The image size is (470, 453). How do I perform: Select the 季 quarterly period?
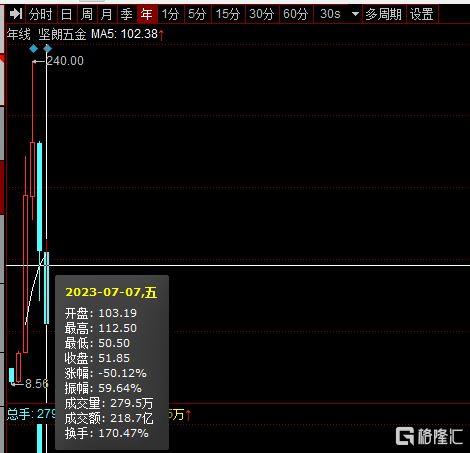point(127,14)
